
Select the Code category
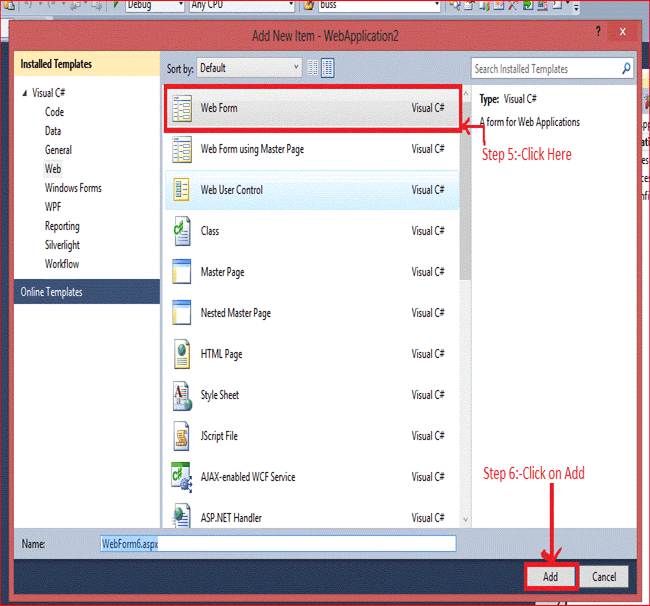pos(54,112)
